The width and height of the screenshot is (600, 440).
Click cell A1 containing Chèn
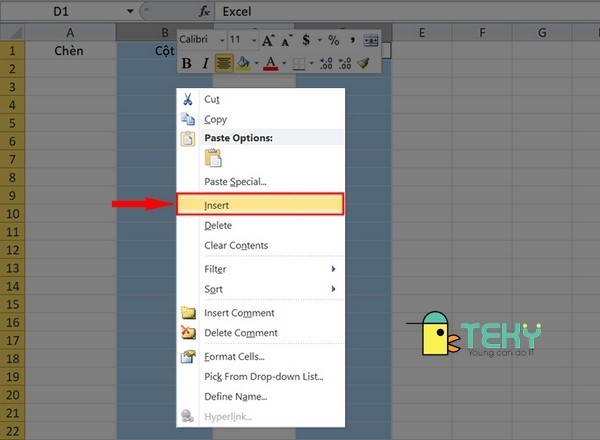pyautogui.click(x=70, y=51)
